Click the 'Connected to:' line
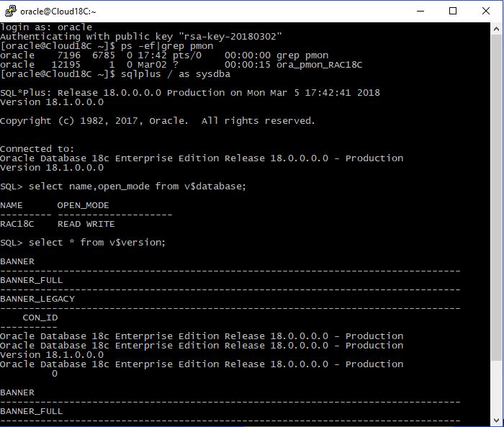This screenshot has height=427, width=504. tap(37, 149)
